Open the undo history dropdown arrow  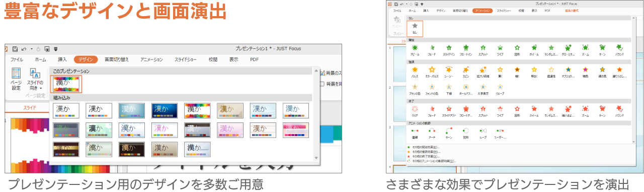coord(32,49)
